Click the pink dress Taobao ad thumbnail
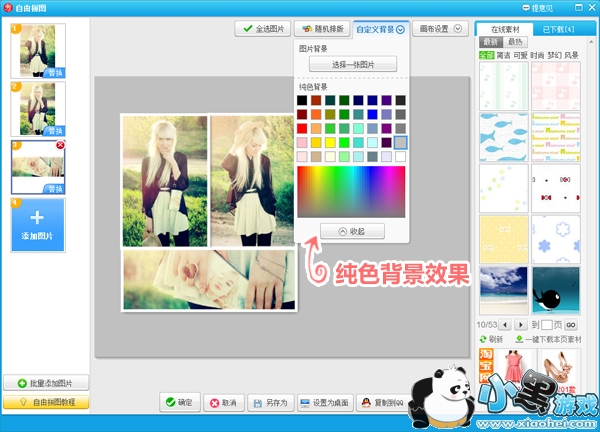 [515, 366]
